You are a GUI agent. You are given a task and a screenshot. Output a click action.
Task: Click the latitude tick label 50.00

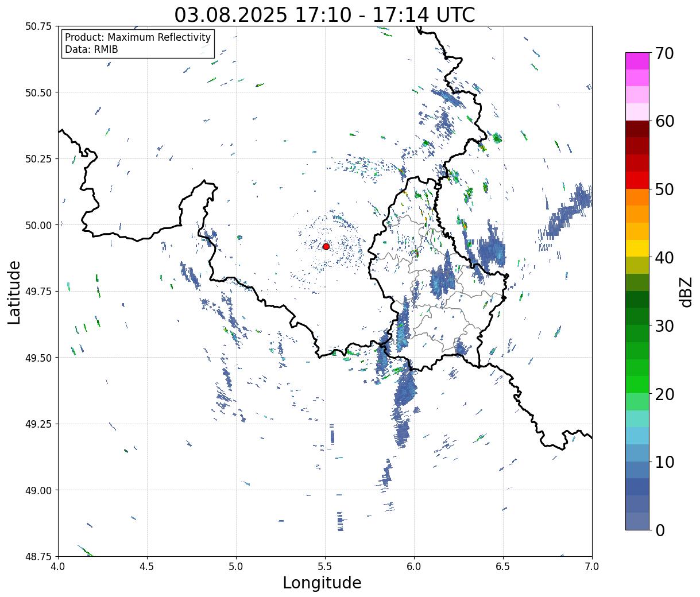point(38,225)
